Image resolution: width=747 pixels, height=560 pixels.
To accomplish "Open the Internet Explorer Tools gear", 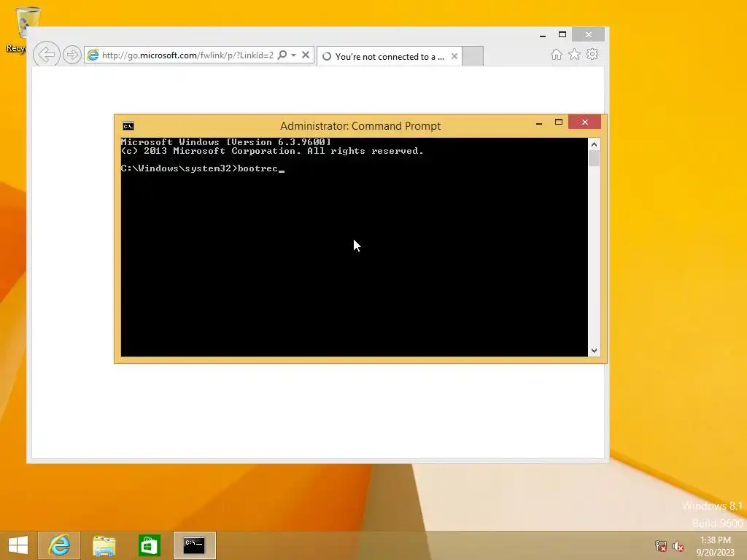I will (592, 54).
